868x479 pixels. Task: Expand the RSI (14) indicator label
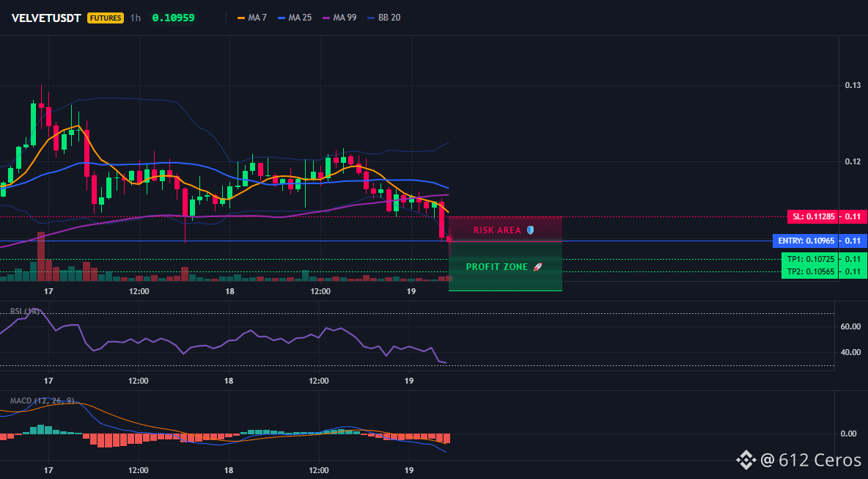point(24,311)
